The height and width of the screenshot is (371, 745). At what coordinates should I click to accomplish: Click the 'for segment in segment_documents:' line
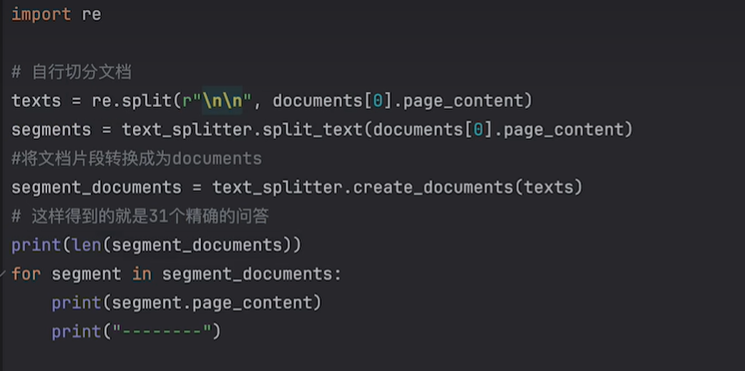(x=176, y=274)
